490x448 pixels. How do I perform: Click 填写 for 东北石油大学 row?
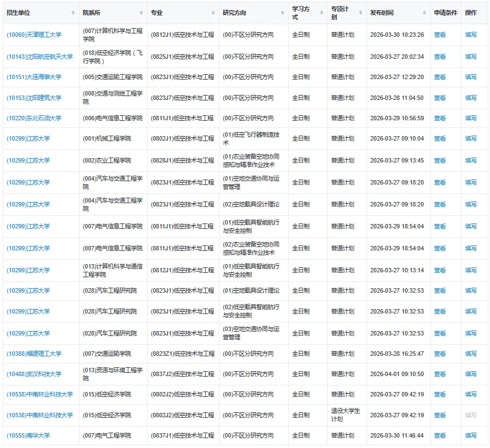[471, 118]
